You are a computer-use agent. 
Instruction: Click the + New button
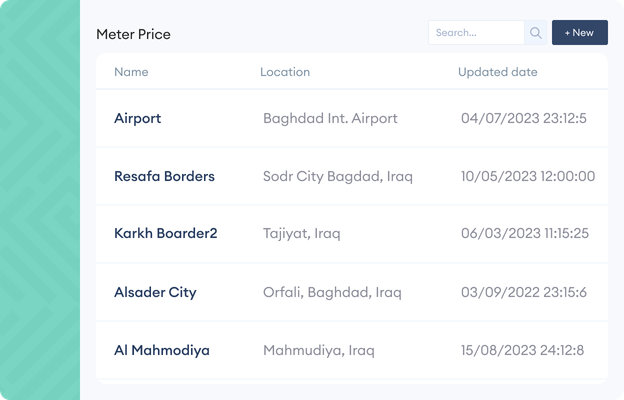[x=579, y=33]
